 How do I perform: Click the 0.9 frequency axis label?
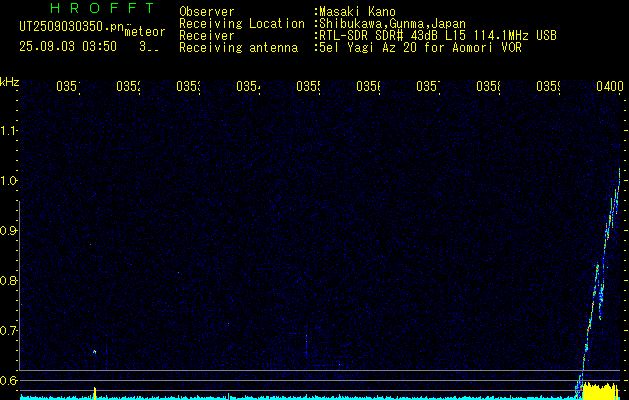(8, 230)
